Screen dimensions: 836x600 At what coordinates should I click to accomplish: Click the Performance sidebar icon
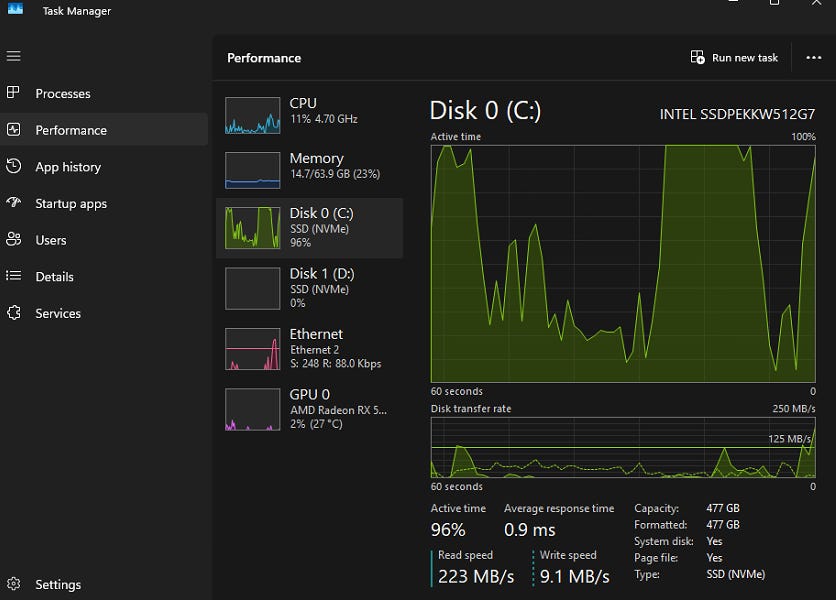pos(13,130)
